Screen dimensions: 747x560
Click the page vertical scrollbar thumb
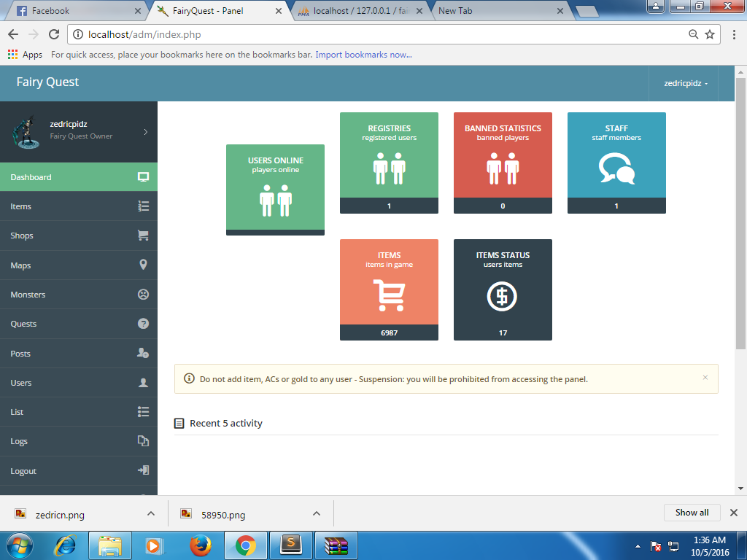pos(740,214)
